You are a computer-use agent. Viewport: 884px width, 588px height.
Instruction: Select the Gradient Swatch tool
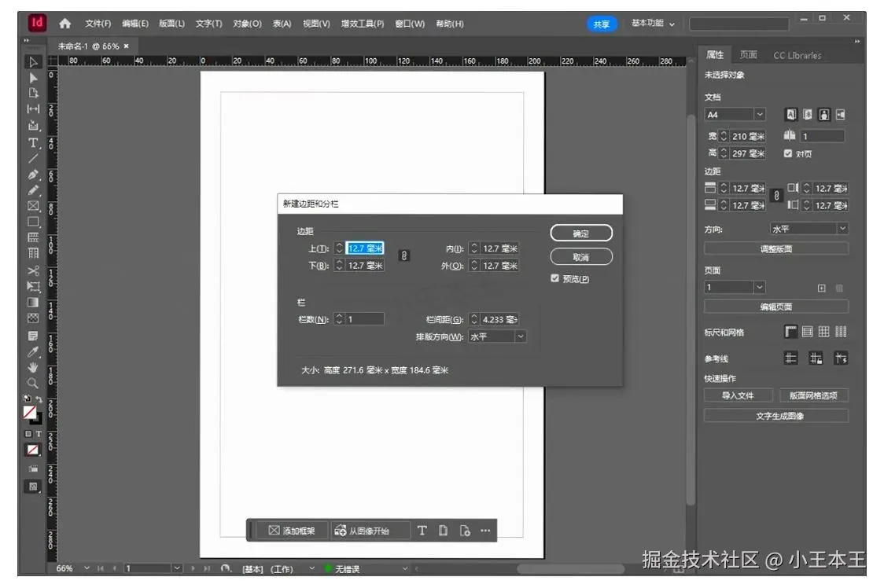click(x=33, y=303)
